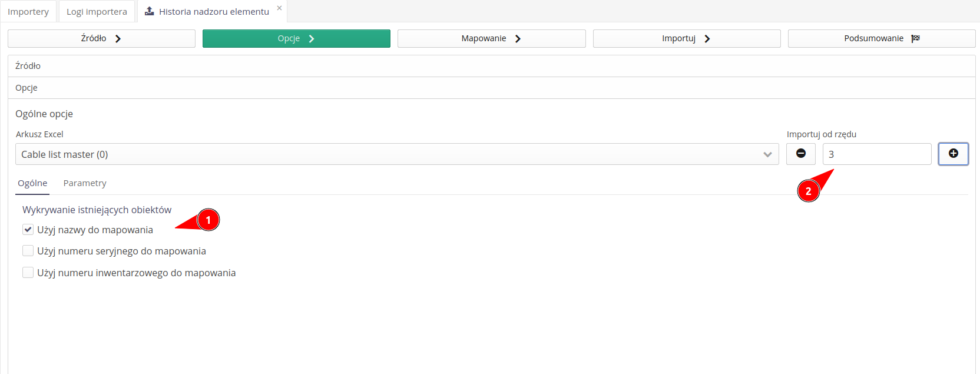Enable Użyj numeru inwentarzowego do mapowania
This screenshot has width=980, height=374.
click(x=28, y=273)
